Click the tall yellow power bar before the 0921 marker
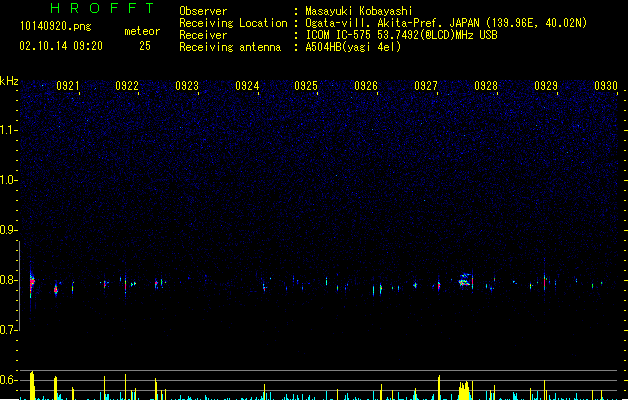629x400 pixels. 32,386
